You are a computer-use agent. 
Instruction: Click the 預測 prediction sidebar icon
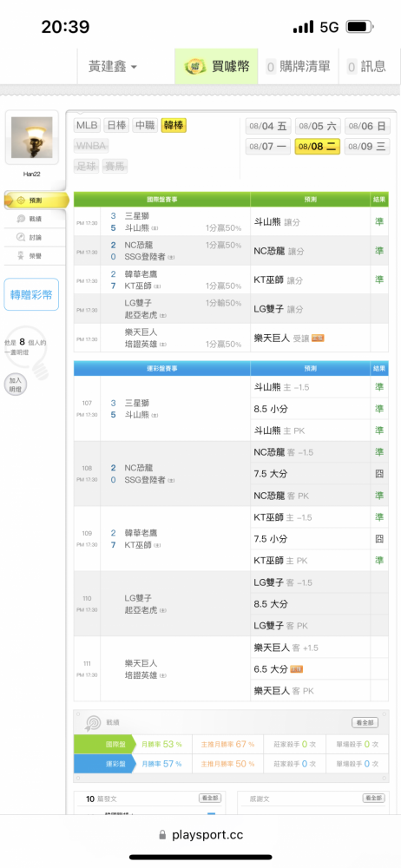[x=21, y=200]
